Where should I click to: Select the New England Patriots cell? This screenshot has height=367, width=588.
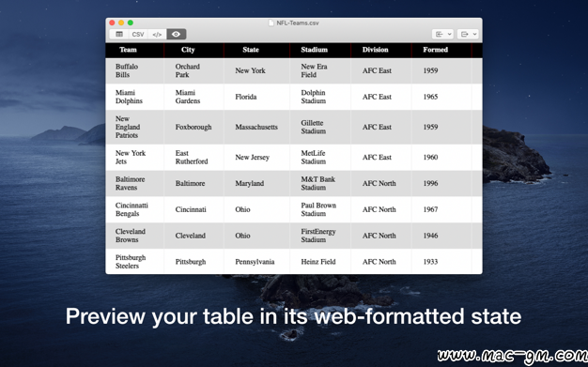coord(134,127)
